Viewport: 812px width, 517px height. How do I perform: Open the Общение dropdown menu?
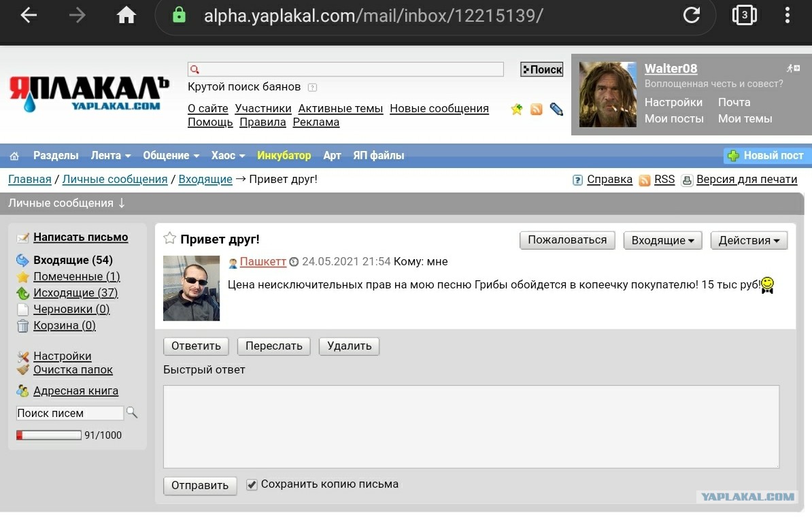[x=171, y=155]
